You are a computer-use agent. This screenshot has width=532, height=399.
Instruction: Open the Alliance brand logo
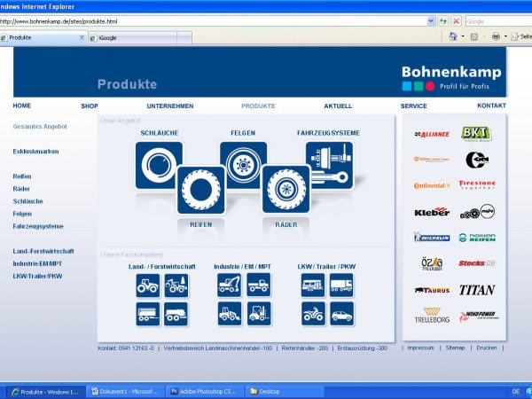(432, 135)
